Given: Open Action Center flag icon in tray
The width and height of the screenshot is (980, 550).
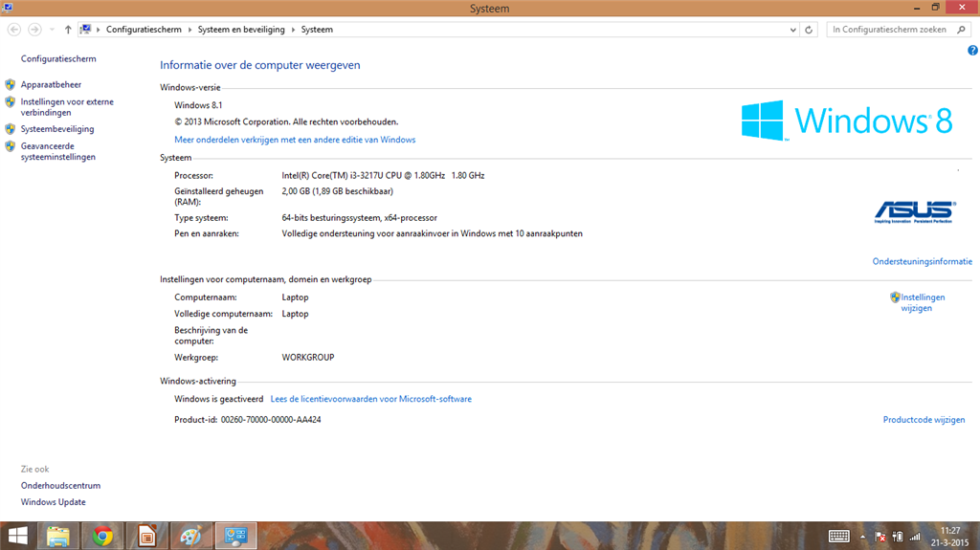Looking at the screenshot, I should coord(880,537).
